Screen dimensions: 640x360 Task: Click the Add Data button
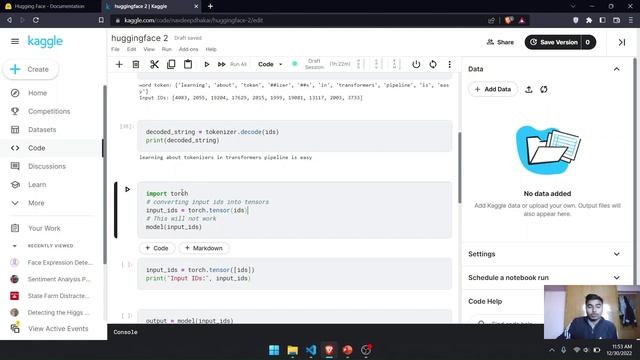pyautogui.click(x=493, y=89)
